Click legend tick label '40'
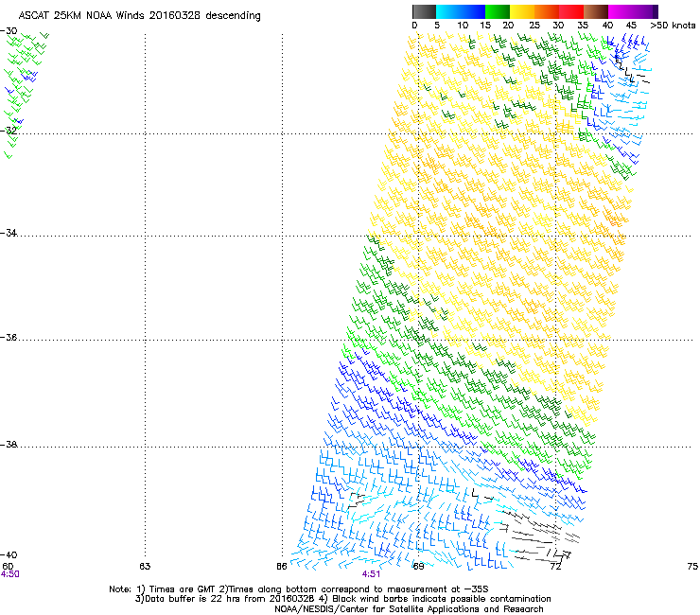The width and height of the screenshot is (700, 615). pos(607,26)
